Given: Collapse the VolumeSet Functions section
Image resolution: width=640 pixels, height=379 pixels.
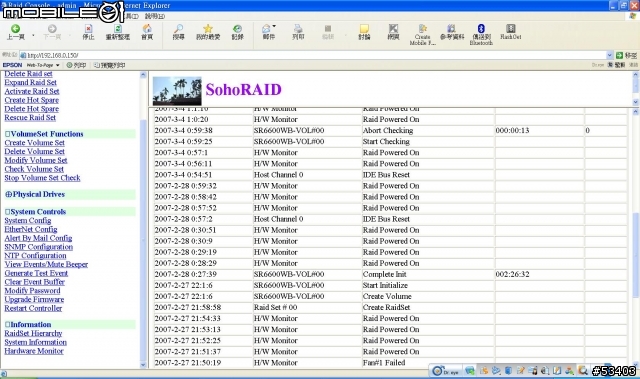Looking at the screenshot, I should [x=7, y=134].
